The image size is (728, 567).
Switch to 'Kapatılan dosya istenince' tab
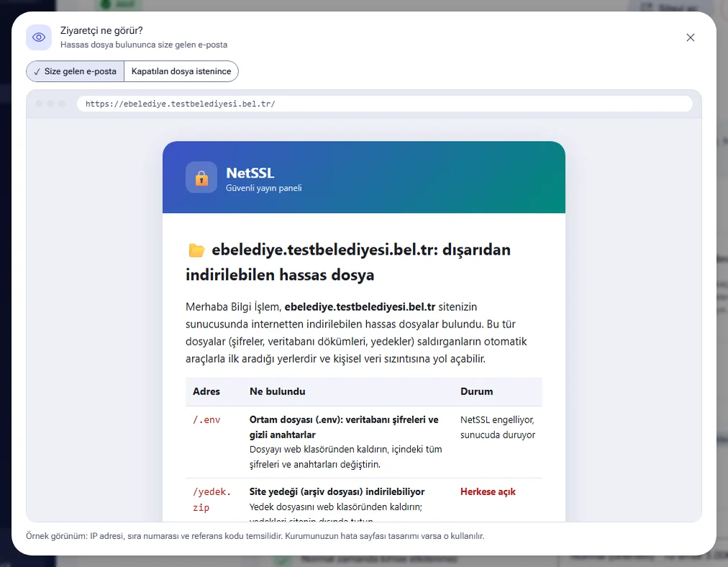click(x=181, y=71)
